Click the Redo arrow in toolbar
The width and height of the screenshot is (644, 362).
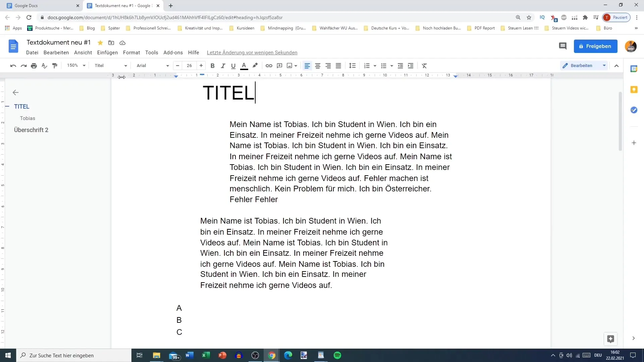(x=23, y=66)
